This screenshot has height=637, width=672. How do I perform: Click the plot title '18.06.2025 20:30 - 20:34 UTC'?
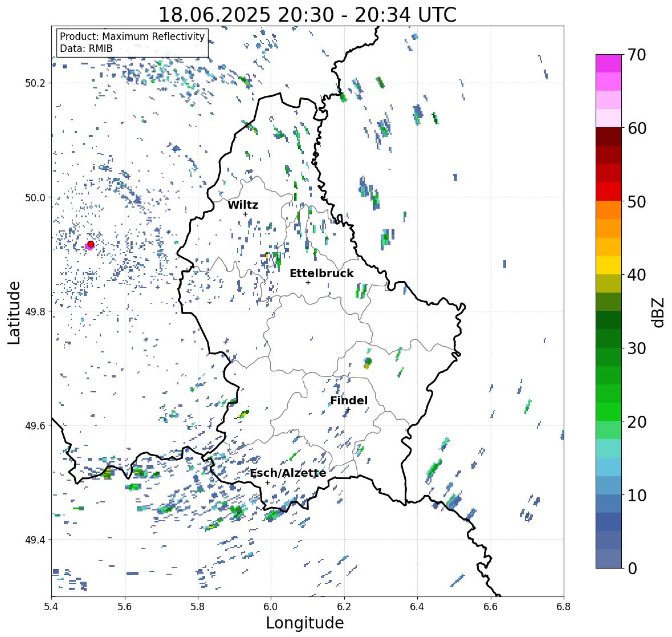click(307, 15)
